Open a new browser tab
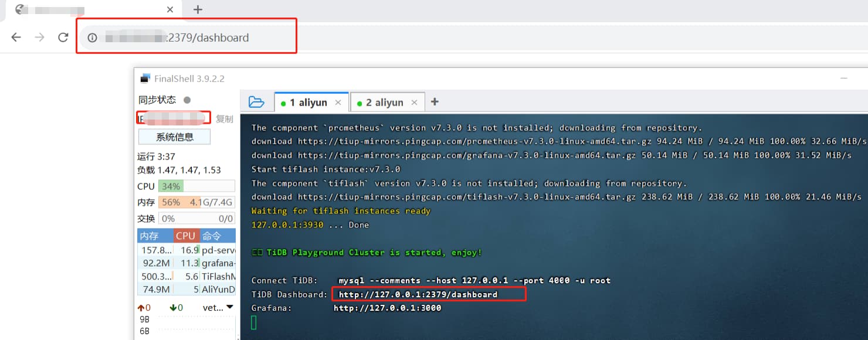Image resolution: width=868 pixels, height=340 pixels. tap(198, 9)
